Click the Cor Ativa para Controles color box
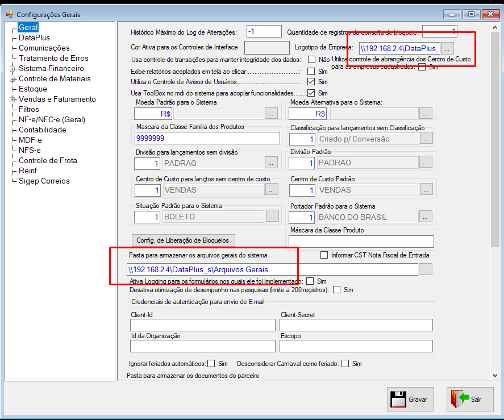504x420 pixels. click(267, 48)
